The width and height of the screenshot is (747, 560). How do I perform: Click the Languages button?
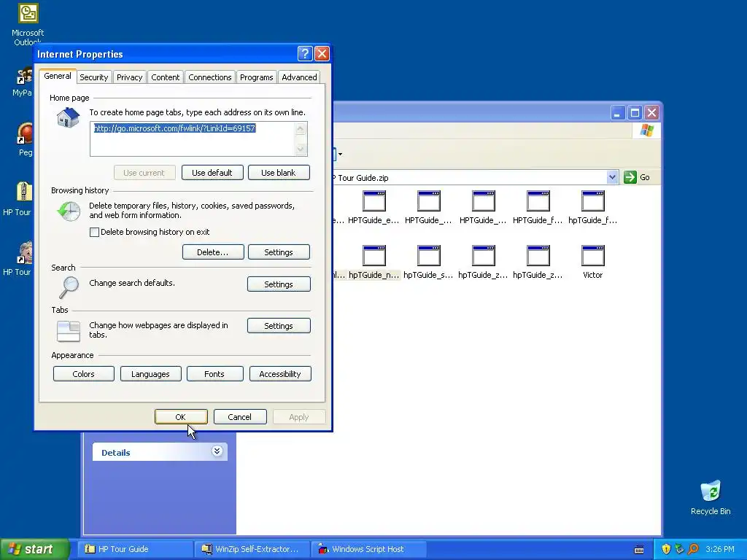pos(150,374)
